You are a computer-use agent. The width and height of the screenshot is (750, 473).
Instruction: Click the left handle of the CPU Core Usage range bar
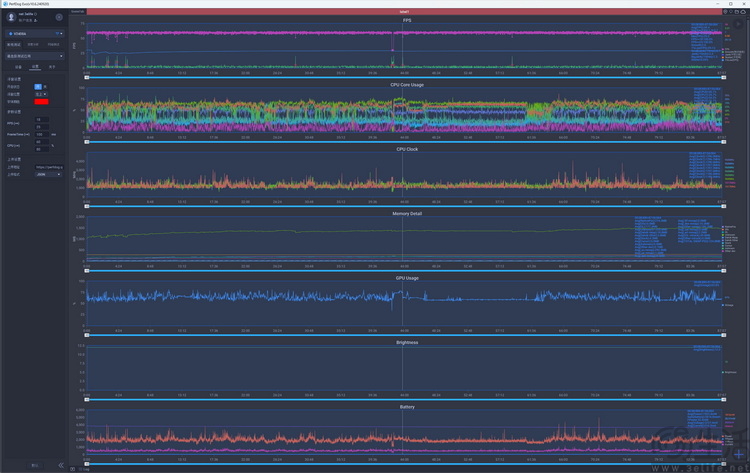87,142
